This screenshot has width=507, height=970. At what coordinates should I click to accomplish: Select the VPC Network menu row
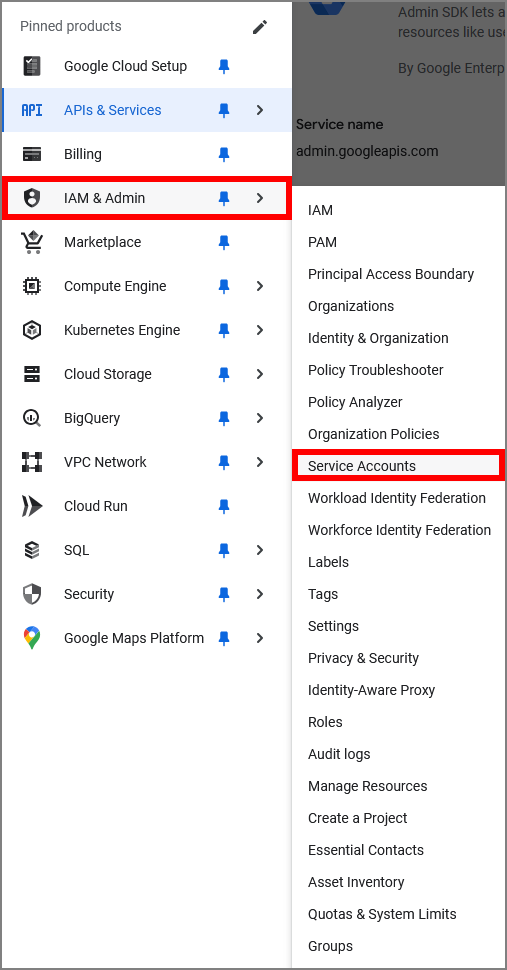point(147,462)
